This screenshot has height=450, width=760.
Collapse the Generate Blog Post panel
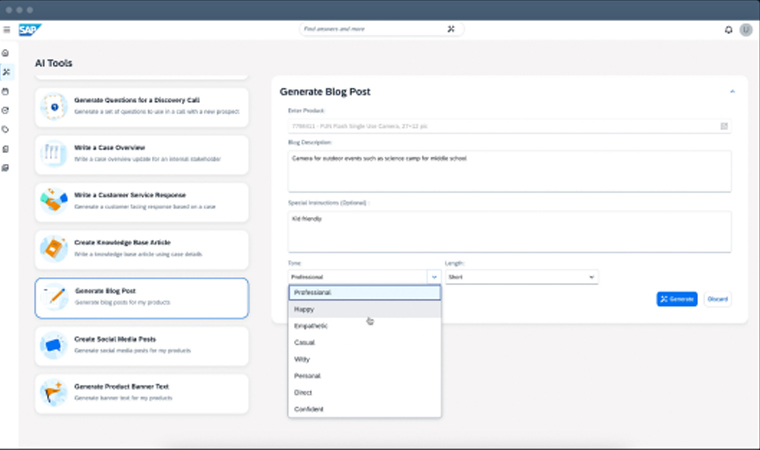(732, 92)
